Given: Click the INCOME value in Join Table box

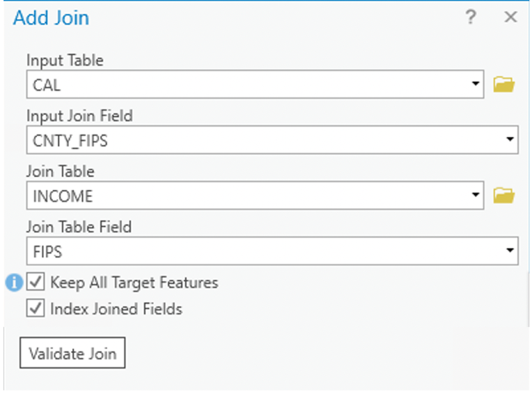Looking at the screenshot, I should coord(63,196).
